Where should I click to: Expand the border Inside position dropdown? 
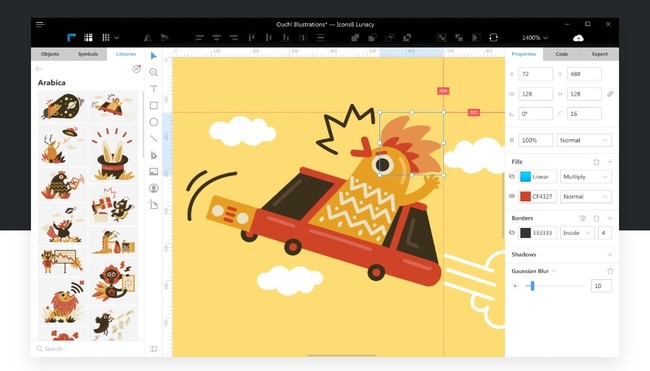(577, 233)
